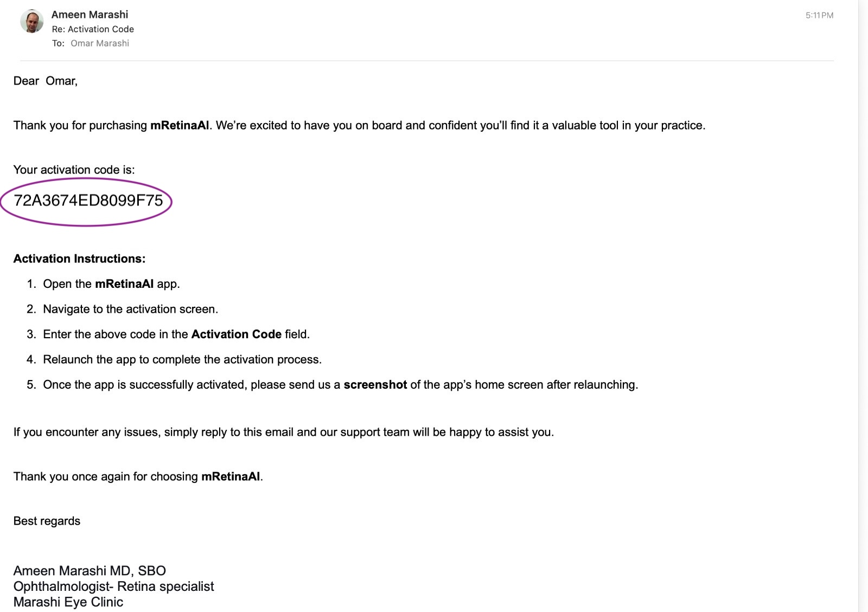Click Your activation code is line
Screen dimensions: 868x612
click(x=75, y=169)
